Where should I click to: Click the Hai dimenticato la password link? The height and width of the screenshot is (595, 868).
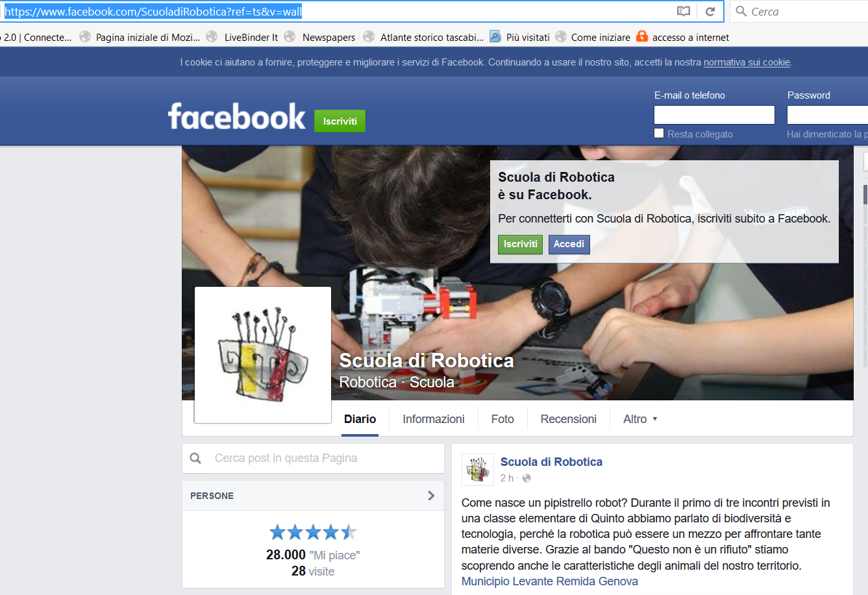(827, 134)
